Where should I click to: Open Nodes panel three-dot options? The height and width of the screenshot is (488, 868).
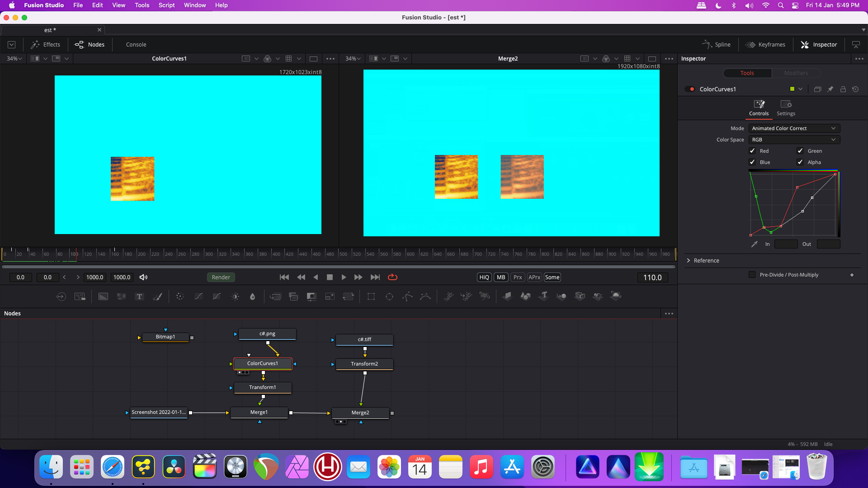point(669,314)
